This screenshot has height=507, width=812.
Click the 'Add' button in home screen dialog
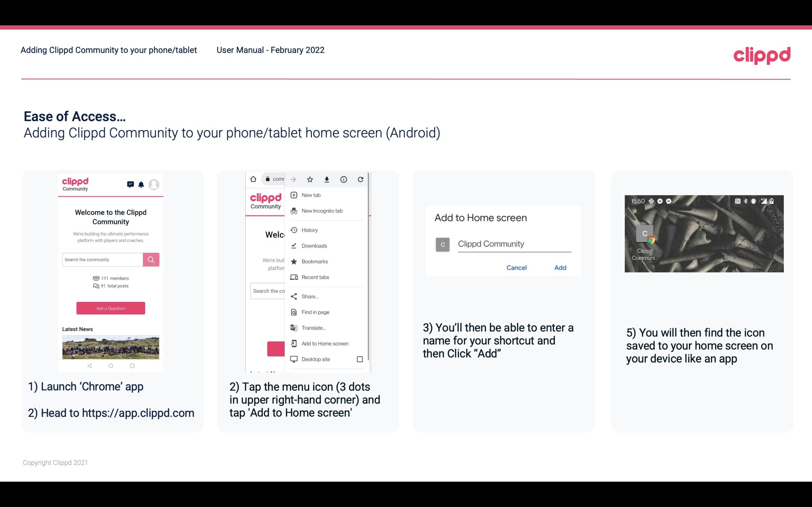pyautogui.click(x=559, y=268)
